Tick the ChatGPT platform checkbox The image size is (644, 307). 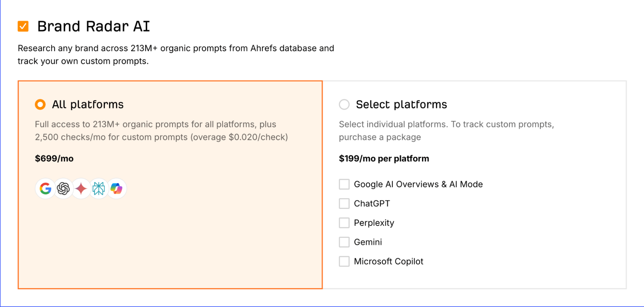point(344,204)
